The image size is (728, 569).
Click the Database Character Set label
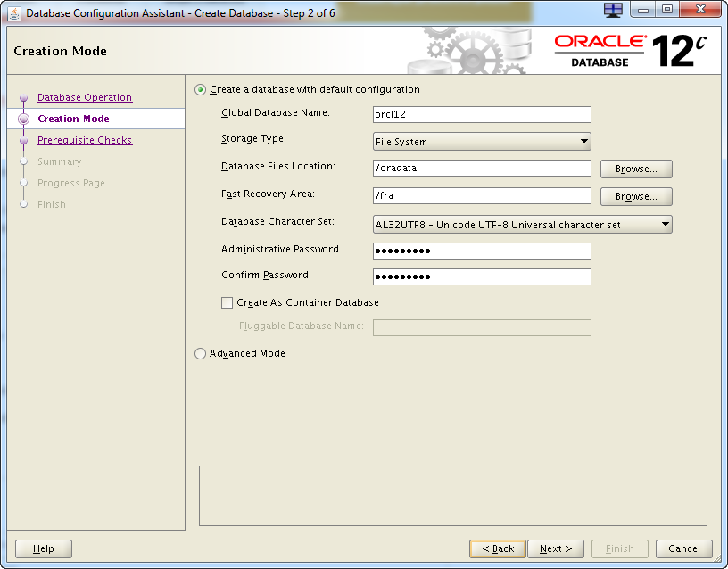pos(277,222)
